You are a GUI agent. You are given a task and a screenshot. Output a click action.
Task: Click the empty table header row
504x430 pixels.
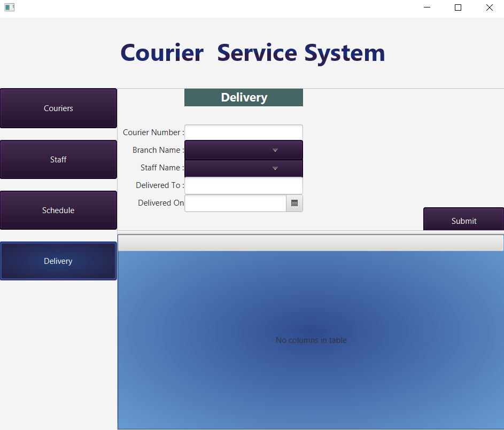[311, 243]
